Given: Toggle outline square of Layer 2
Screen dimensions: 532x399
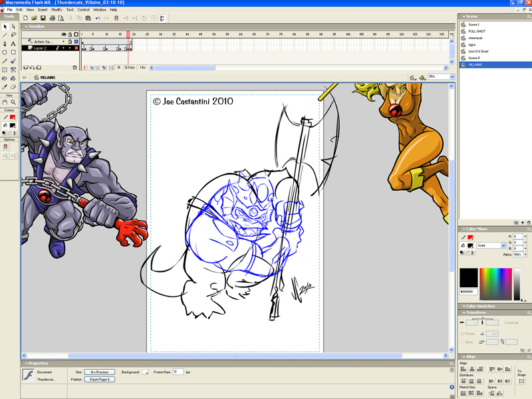Looking at the screenshot, I should tap(76, 48).
